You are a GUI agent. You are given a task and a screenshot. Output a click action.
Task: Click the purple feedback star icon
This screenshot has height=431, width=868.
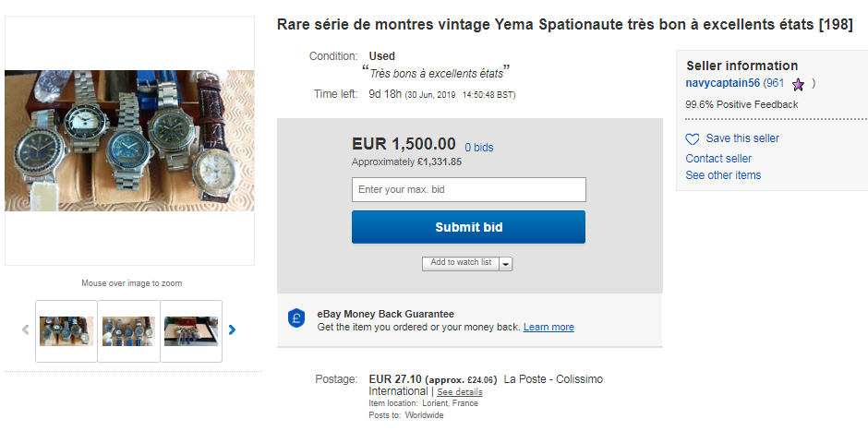pos(798,84)
